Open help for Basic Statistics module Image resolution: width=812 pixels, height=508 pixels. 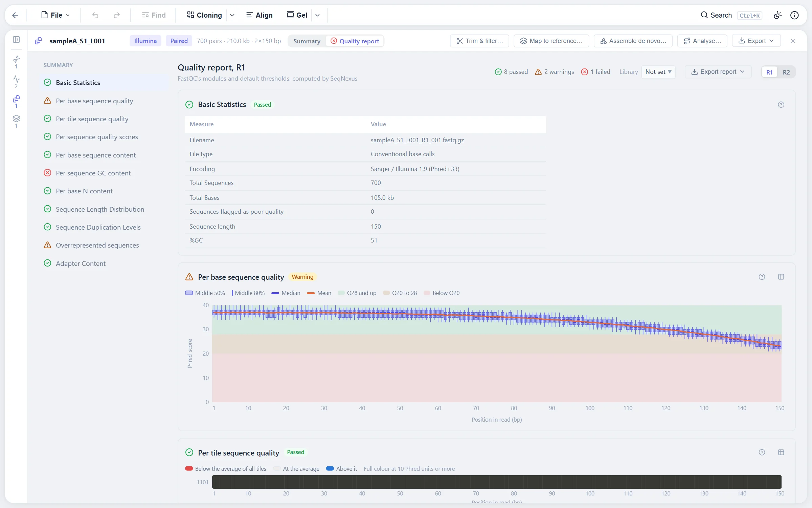(x=781, y=105)
